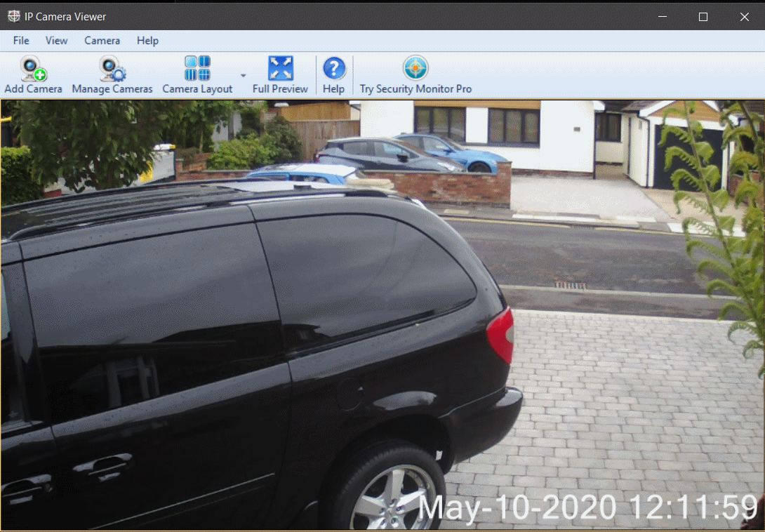Close the IP Camera Viewer window
Image resolution: width=765 pixels, height=532 pixels.
click(744, 17)
